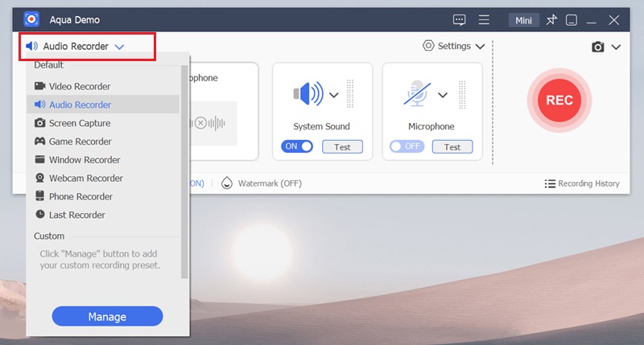644x345 pixels.
Task: Choose Screen Capture mode
Action: click(103, 123)
